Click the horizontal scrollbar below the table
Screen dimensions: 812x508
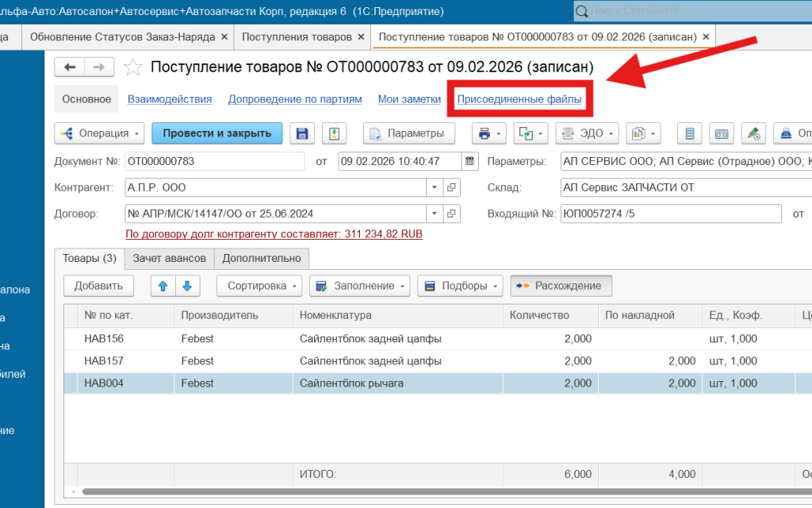click(446, 491)
